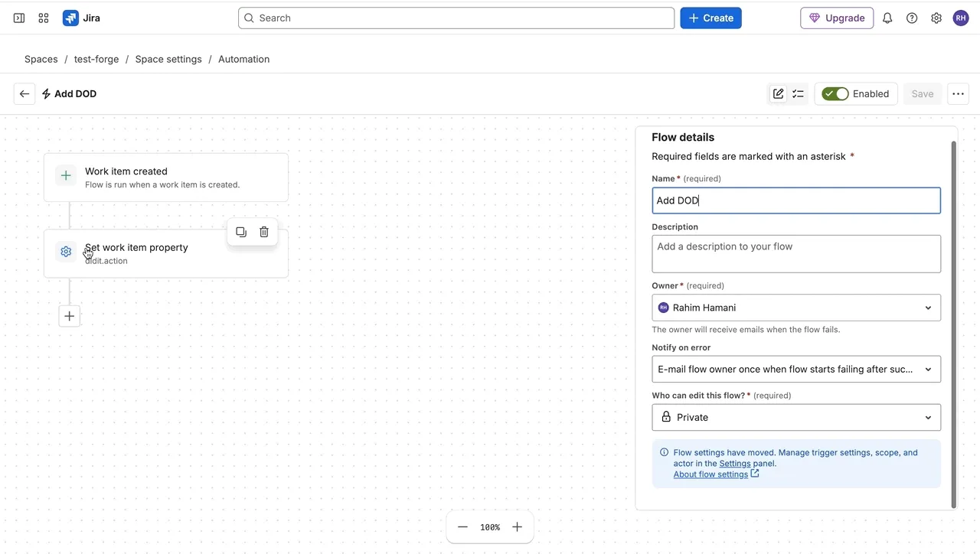
Task: Open the Notify on error dropdown
Action: [x=796, y=369]
